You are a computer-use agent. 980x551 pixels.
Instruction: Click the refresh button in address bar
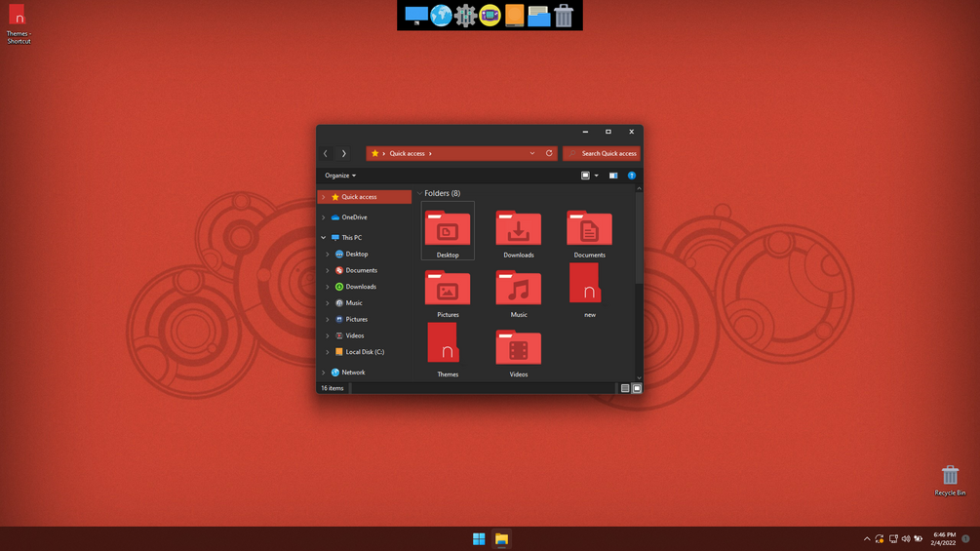coord(549,153)
